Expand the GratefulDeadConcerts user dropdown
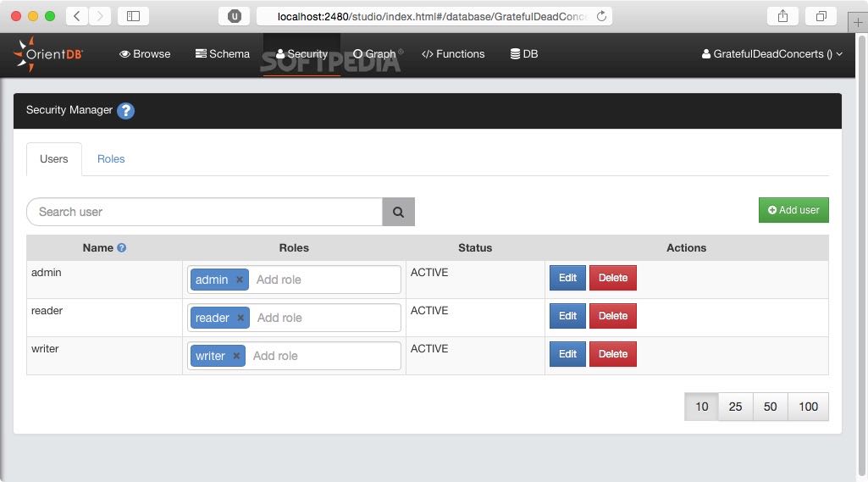The width and height of the screenshot is (868, 482). coord(771,53)
